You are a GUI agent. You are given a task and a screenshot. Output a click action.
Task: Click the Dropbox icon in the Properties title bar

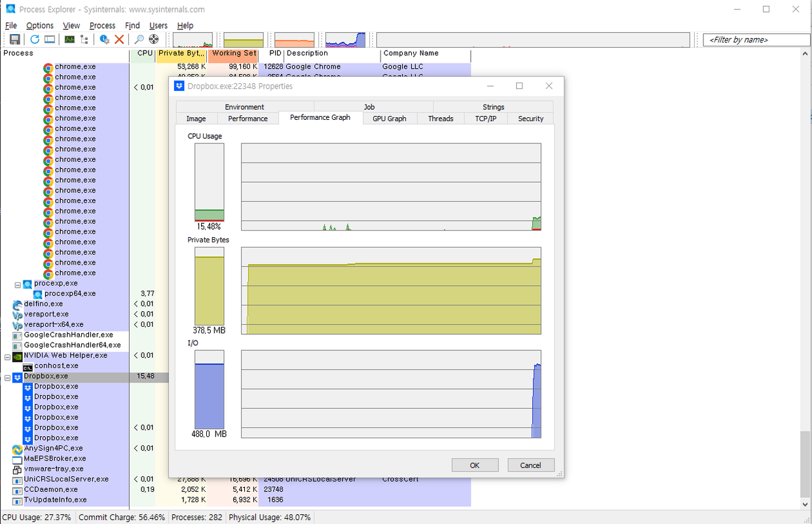(179, 86)
